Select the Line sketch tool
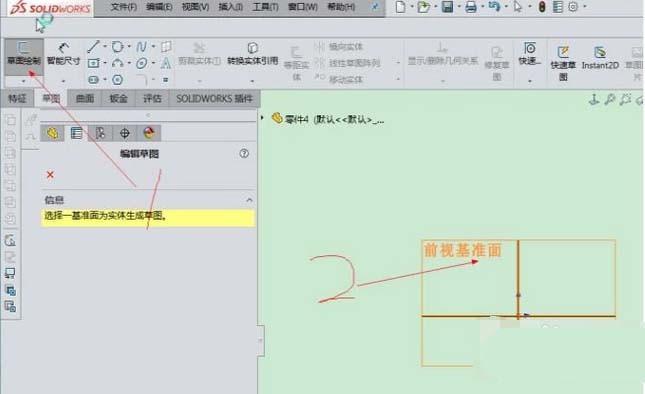This screenshot has height=394, width=645. (93, 46)
